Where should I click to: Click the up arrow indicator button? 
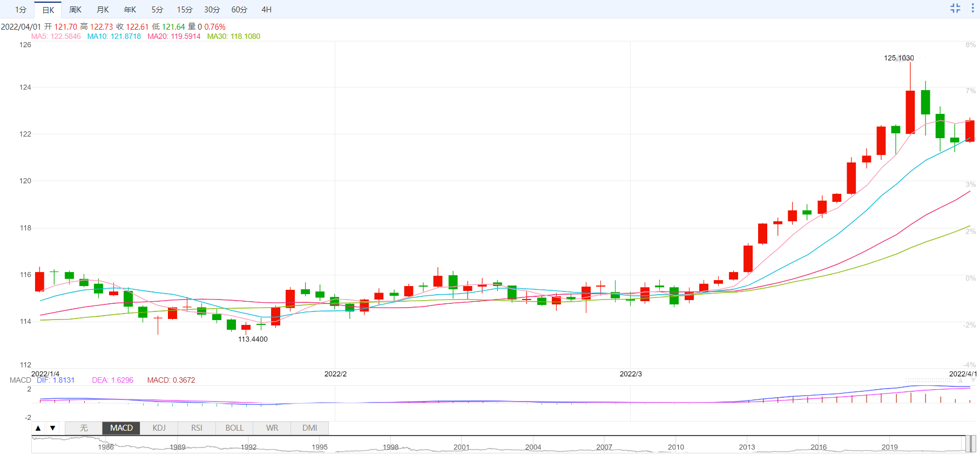point(38,428)
